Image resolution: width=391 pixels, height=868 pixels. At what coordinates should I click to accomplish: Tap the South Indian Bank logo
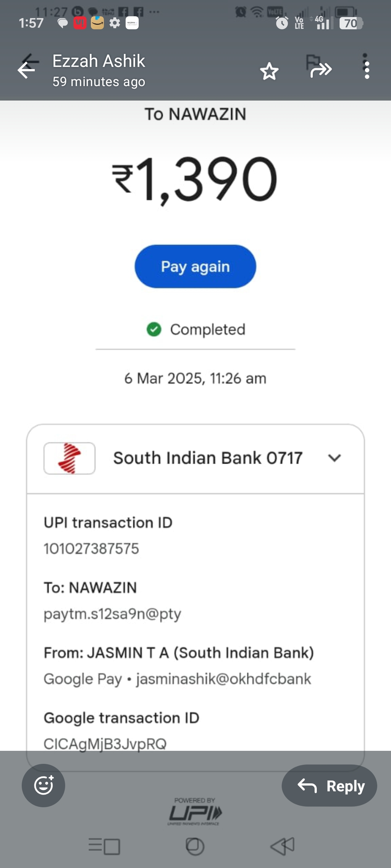pyautogui.click(x=70, y=458)
